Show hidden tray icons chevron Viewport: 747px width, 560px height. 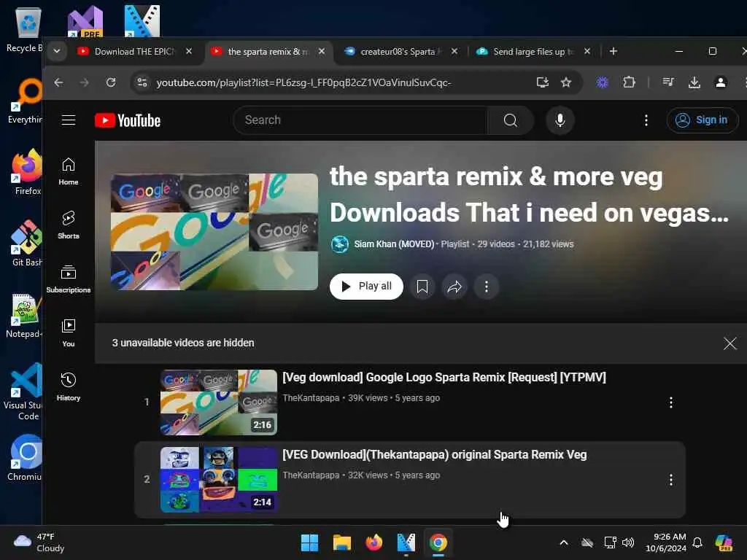(564, 542)
